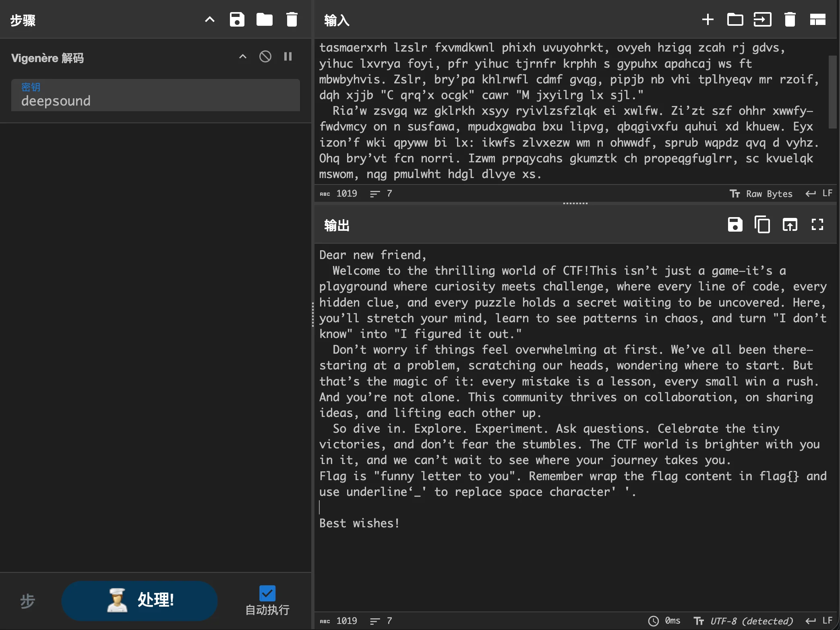
Task: Click the 处理! bake button
Action: (x=139, y=600)
